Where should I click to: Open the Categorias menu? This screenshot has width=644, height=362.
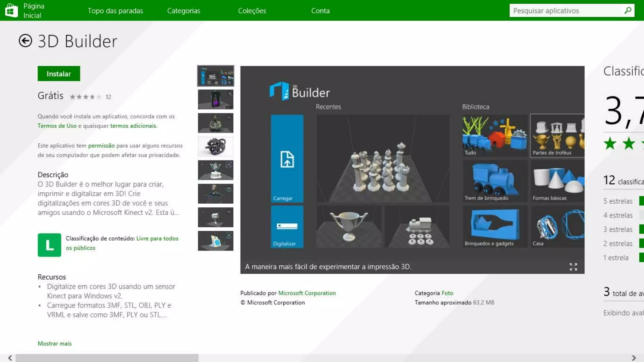[184, 11]
